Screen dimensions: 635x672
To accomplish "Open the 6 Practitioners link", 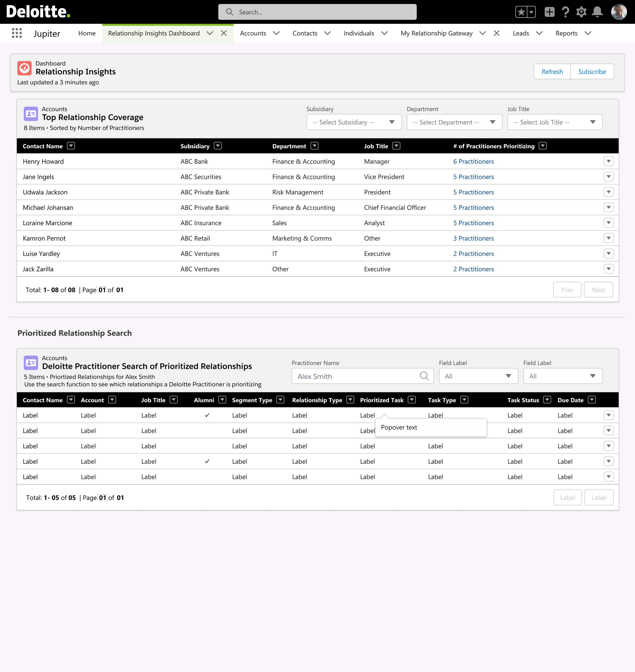I will 474,161.
